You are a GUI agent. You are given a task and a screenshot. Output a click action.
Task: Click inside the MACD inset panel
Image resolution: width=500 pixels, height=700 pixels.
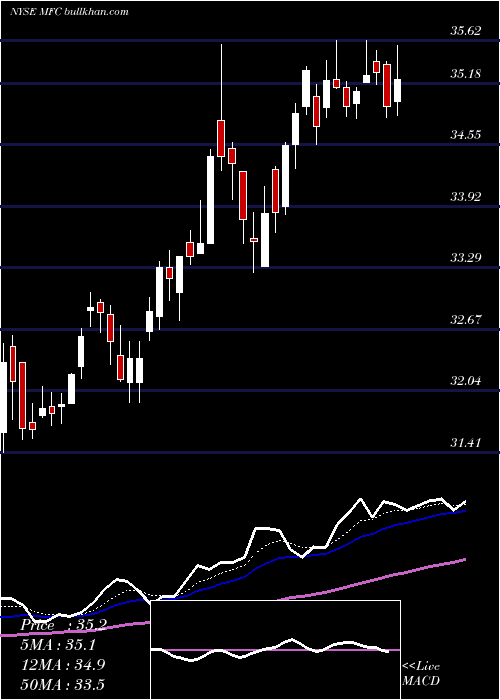point(275,650)
